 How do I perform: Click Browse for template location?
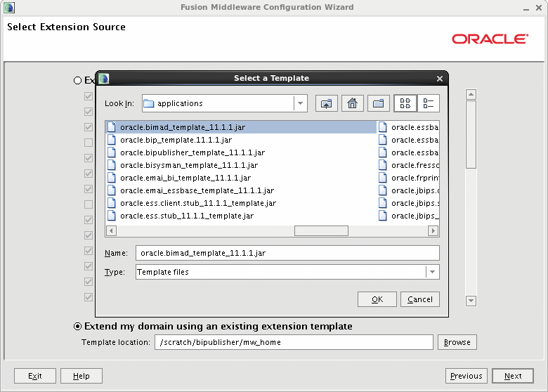[457, 342]
